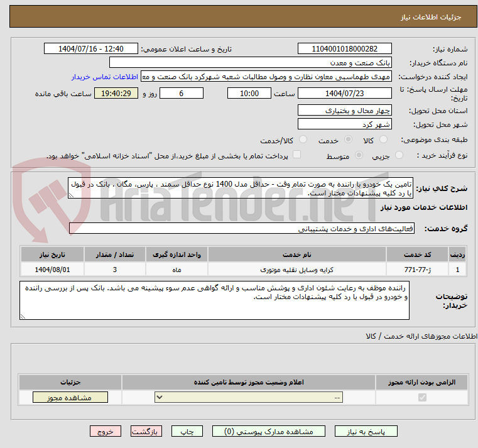
Task: Click the city field شهر کرد
Action: pos(344,124)
